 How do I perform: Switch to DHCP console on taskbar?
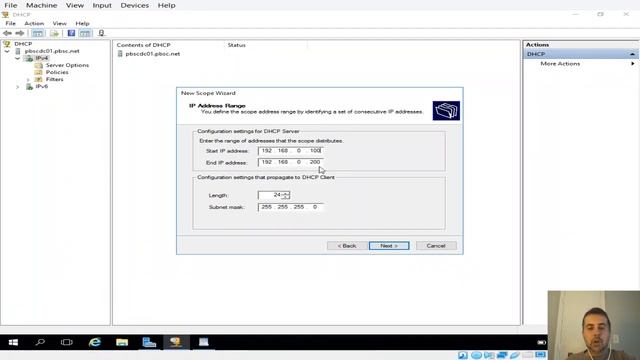click(x=176, y=342)
